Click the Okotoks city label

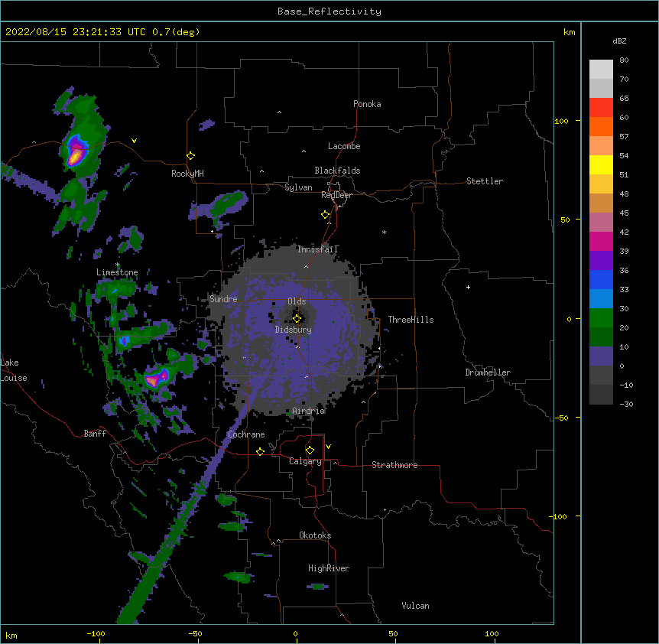pos(315,535)
